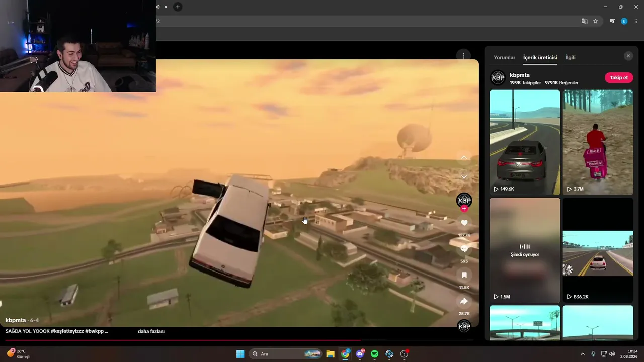Open the Windows Start menu

[x=240, y=354]
